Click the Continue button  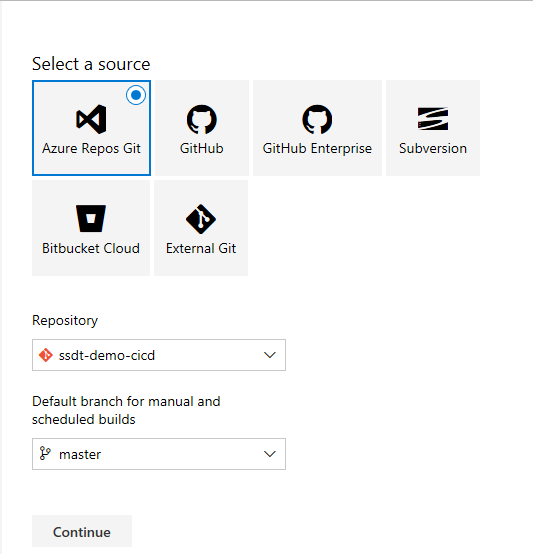tap(82, 531)
